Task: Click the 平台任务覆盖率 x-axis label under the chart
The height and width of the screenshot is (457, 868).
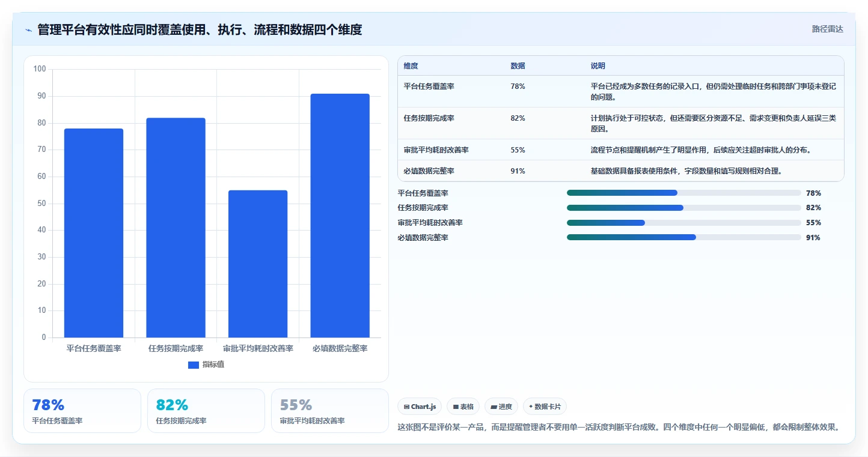Action: point(94,348)
